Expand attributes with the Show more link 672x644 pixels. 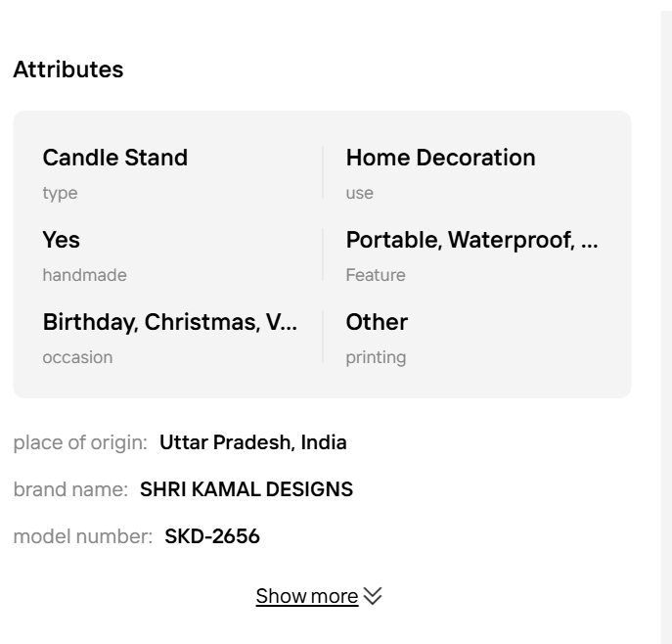tap(307, 596)
